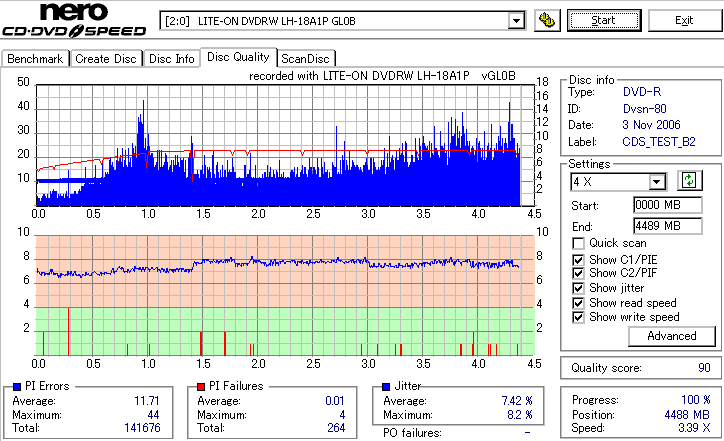Open the drive options icon beside drive selector
Image resolution: width=724 pixels, height=441 pixels.
pos(547,21)
